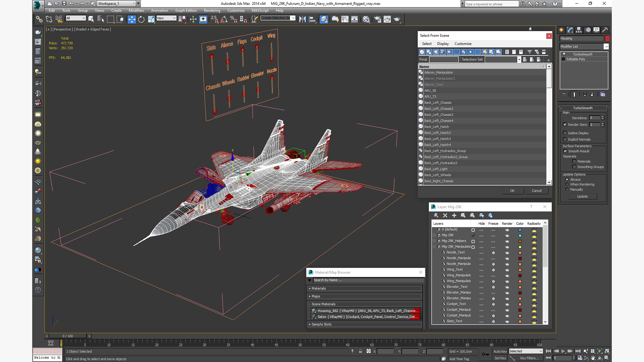Open Render Setup teapot icon
The width and height of the screenshot is (644, 362).
[x=378, y=19]
